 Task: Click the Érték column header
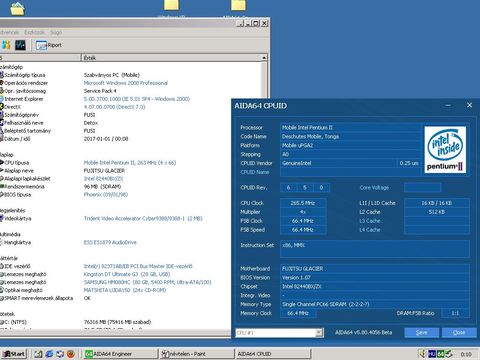(172, 58)
